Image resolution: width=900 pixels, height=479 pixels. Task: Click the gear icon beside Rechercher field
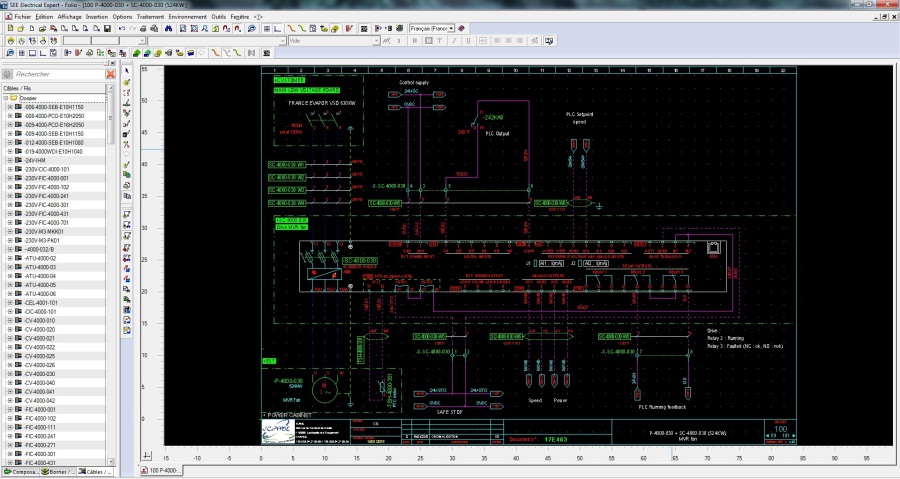7,74
